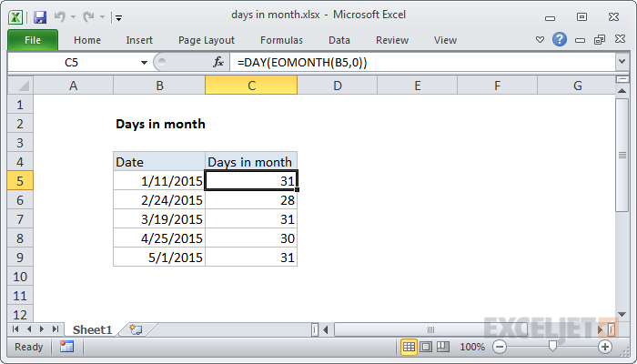637x364 pixels.
Task: Switch to Page Break Preview mode
Action: [442, 347]
